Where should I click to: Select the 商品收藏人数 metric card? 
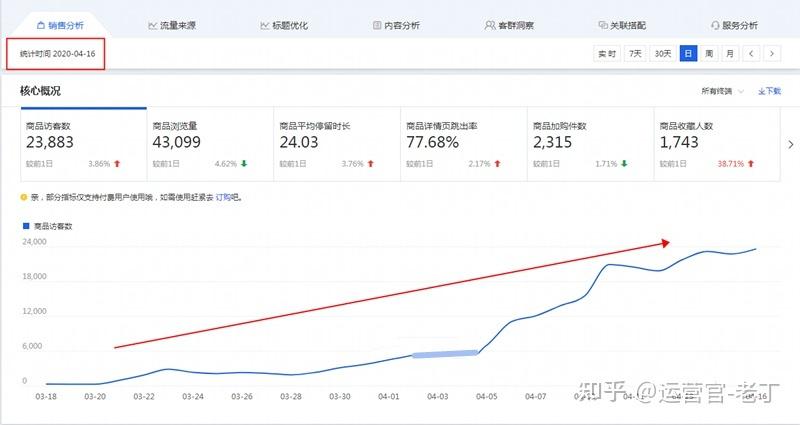(x=717, y=144)
